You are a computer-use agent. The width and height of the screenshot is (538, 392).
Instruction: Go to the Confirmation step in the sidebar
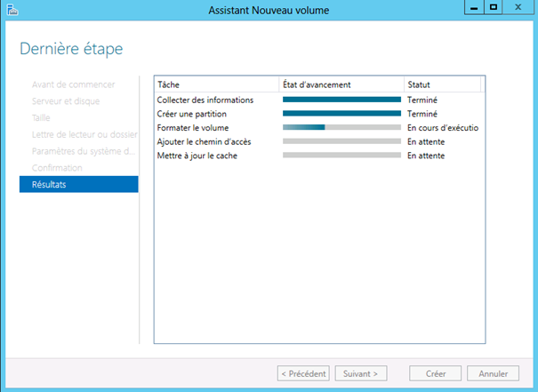tap(57, 168)
